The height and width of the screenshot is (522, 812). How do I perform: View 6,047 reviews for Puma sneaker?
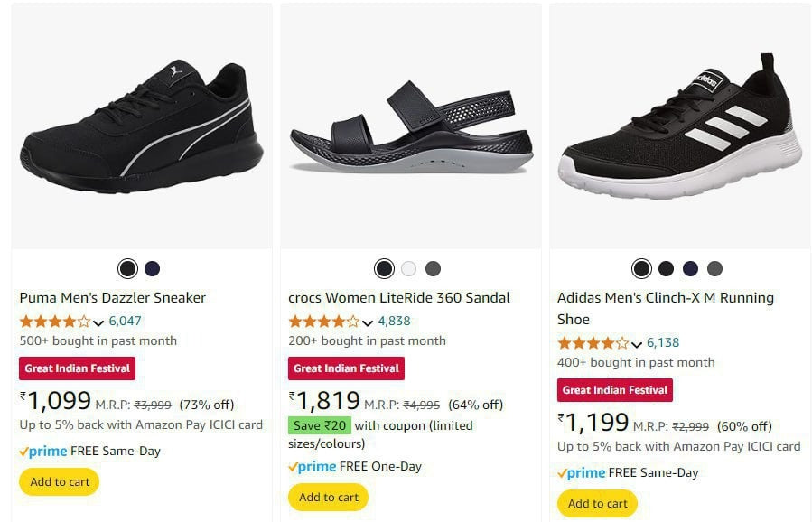tap(125, 321)
